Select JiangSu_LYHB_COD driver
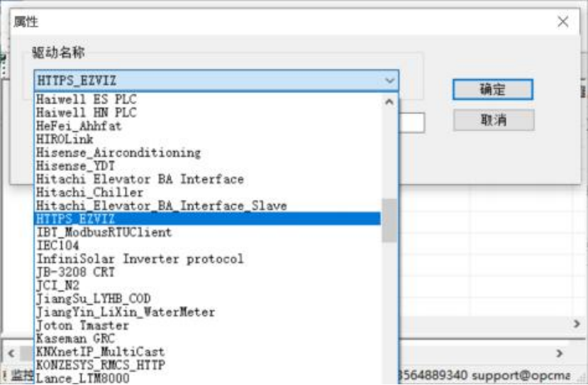 (207, 298)
